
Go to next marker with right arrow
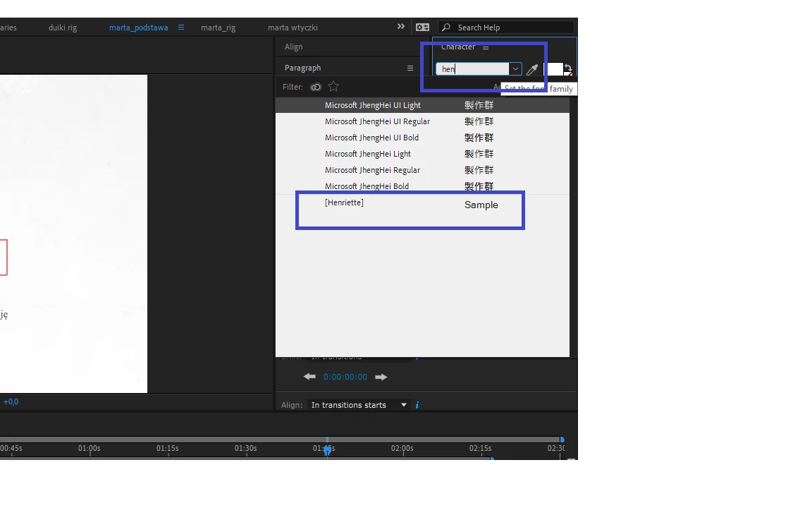click(381, 377)
